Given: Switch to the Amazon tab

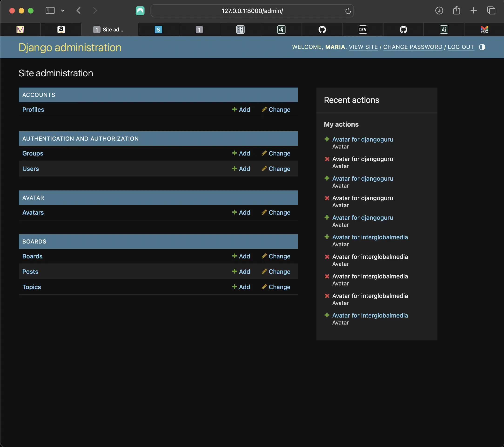Looking at the screenshot, I should [61, 30].
